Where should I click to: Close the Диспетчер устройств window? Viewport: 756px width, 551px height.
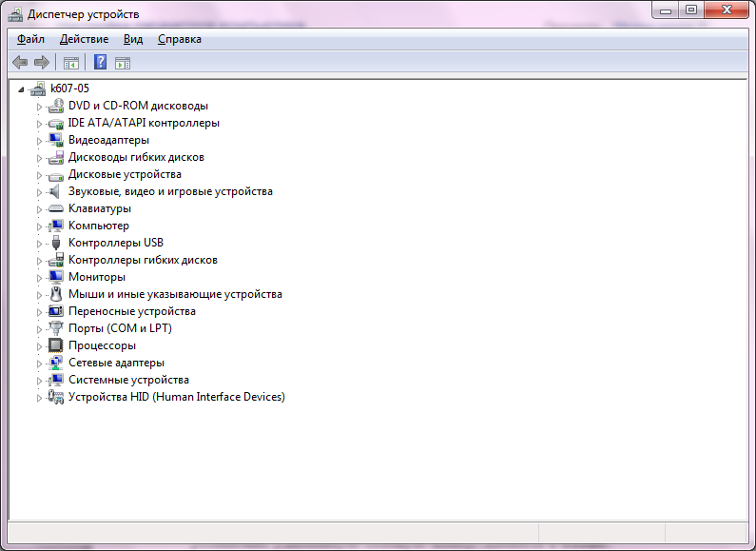[727, 10]
